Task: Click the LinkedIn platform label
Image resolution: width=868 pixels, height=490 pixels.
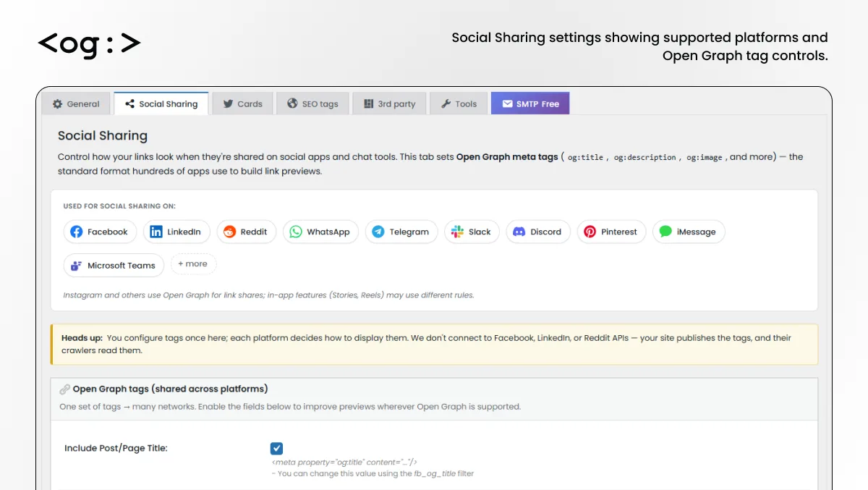Action: point(184,232)
